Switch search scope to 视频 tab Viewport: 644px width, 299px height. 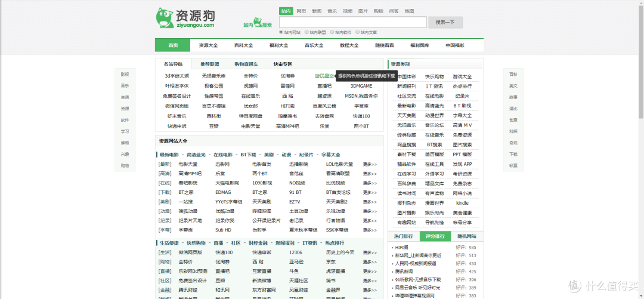click(348, 11)
